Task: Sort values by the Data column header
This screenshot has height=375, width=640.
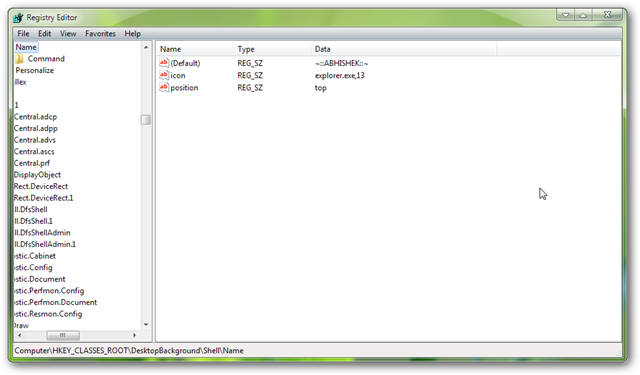Action: (x=404, y=49)
